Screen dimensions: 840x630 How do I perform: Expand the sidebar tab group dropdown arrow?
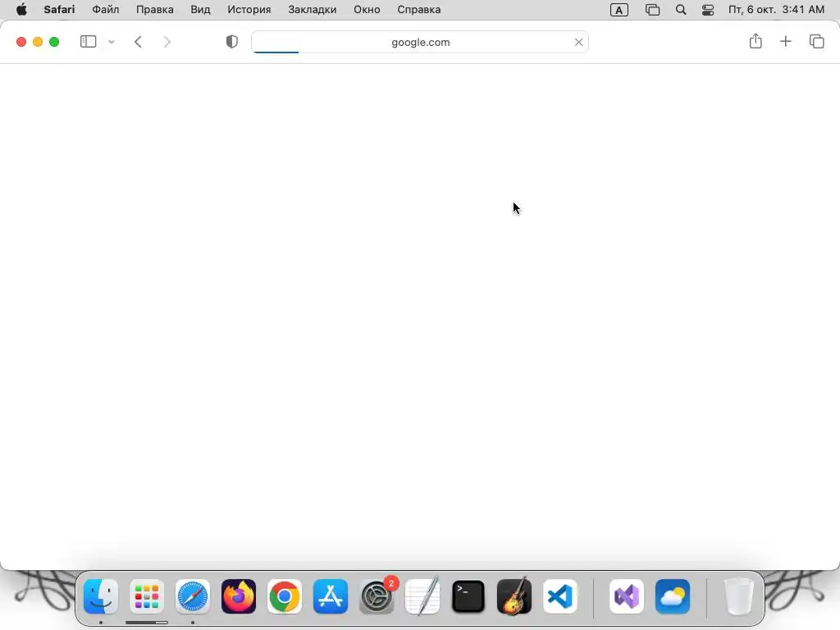(112, 42)
